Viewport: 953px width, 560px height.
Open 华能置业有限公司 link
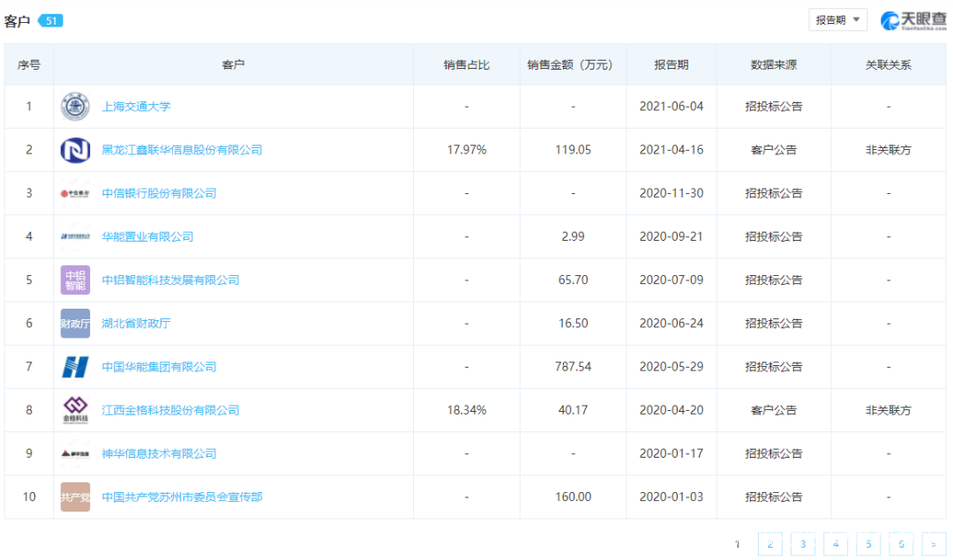click(x=147, y=236)
